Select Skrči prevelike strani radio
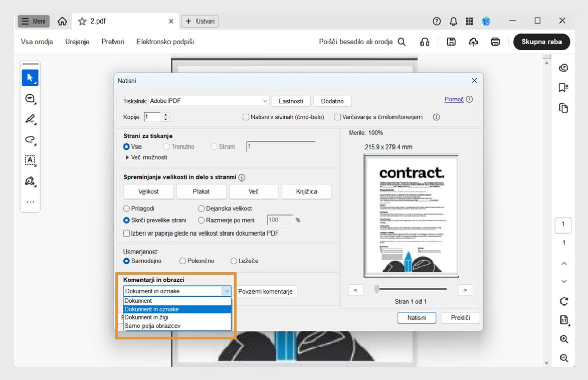Screen dimensions: 588x380 tap(126, 220)
